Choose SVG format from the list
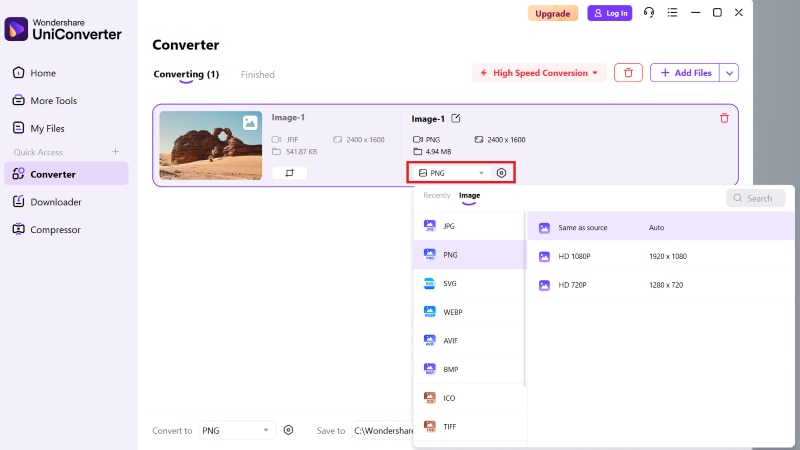 click(x=469, y=283)
